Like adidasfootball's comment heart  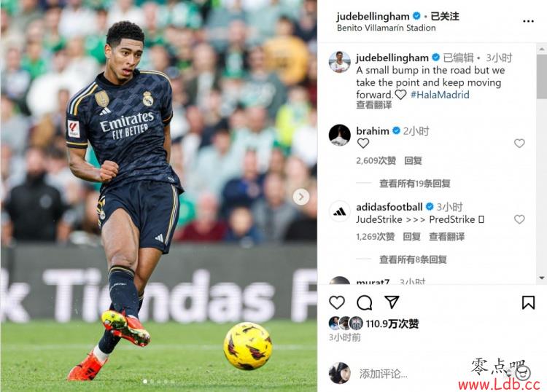point(519,219)
